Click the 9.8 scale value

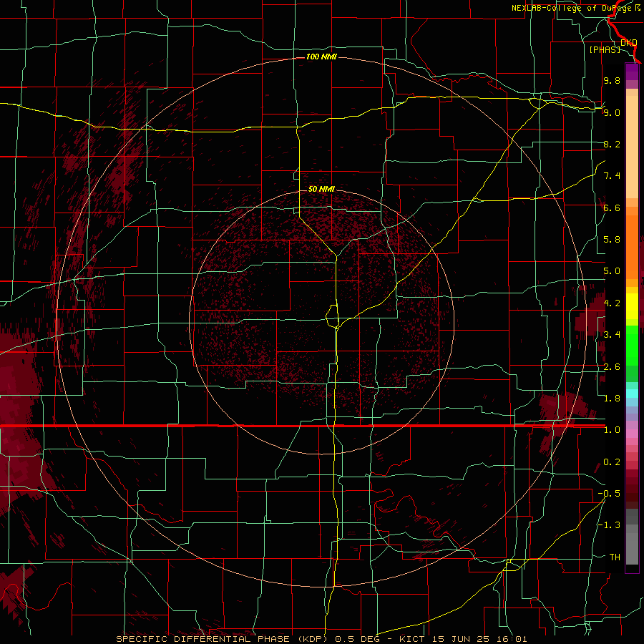click(x=612, y=80)
